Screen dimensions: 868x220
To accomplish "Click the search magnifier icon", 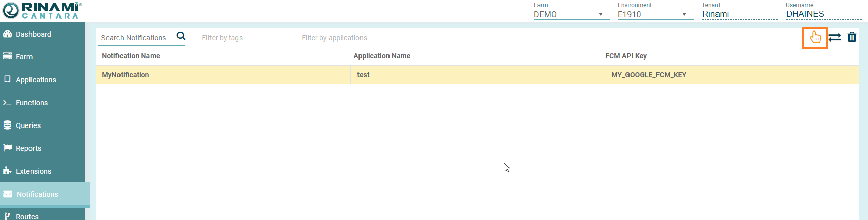I will click(181, 36).
